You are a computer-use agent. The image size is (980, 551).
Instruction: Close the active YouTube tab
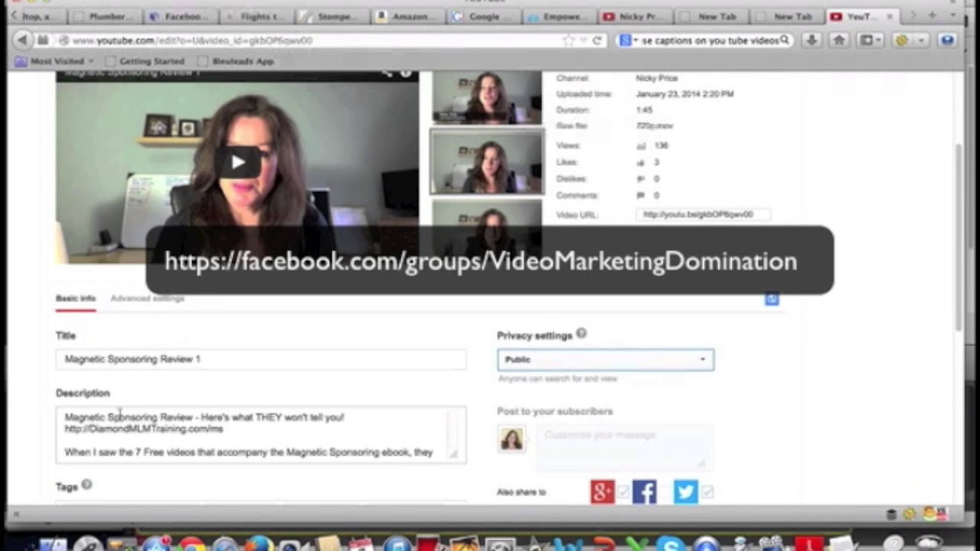click(x=891, y=16)
